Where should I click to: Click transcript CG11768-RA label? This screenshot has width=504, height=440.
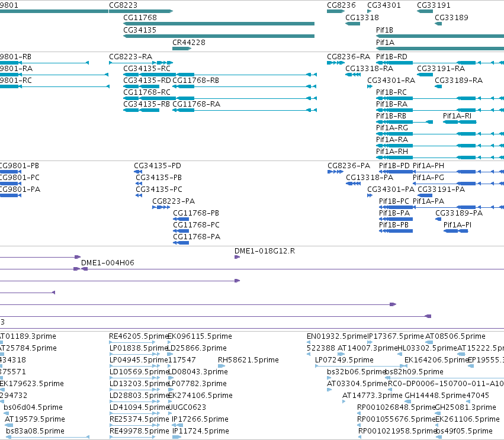[x=197, y=104]
